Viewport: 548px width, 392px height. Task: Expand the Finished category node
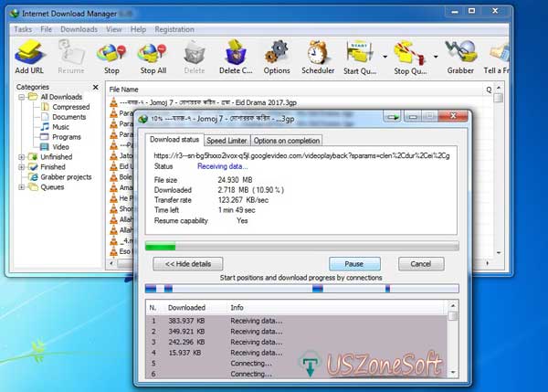(22, 167)
